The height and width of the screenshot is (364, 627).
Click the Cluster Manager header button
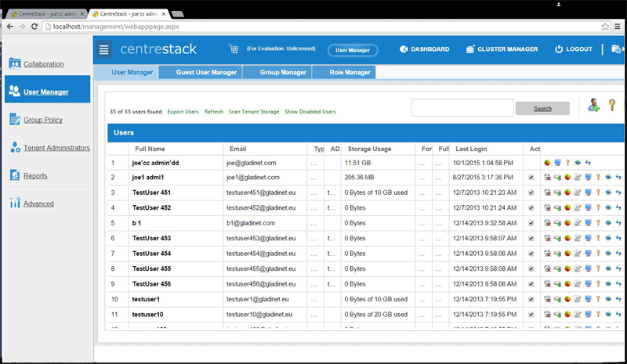coord(502,49)
